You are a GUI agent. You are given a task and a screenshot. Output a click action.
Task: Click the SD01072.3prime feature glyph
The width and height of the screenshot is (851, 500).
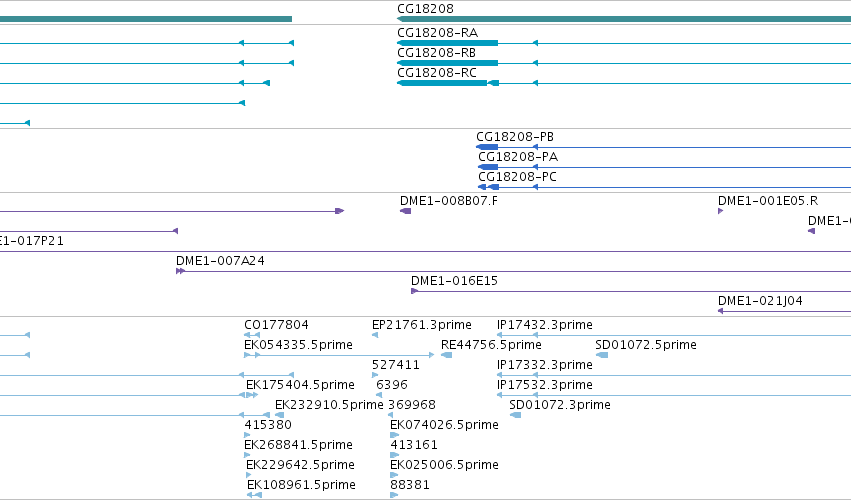tap(516, 415)
